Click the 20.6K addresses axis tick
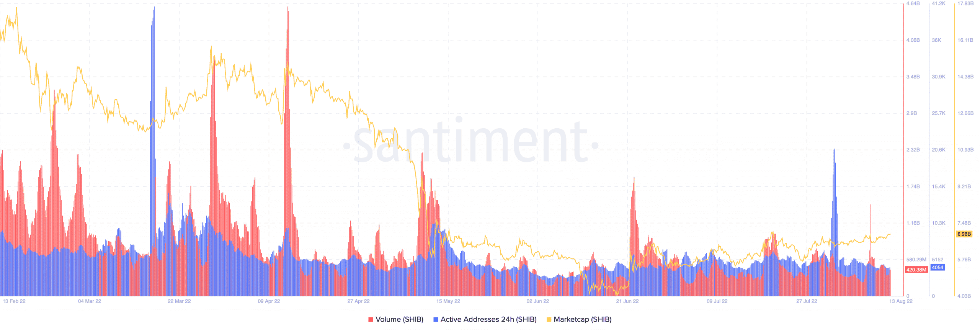 click(939, 150)
